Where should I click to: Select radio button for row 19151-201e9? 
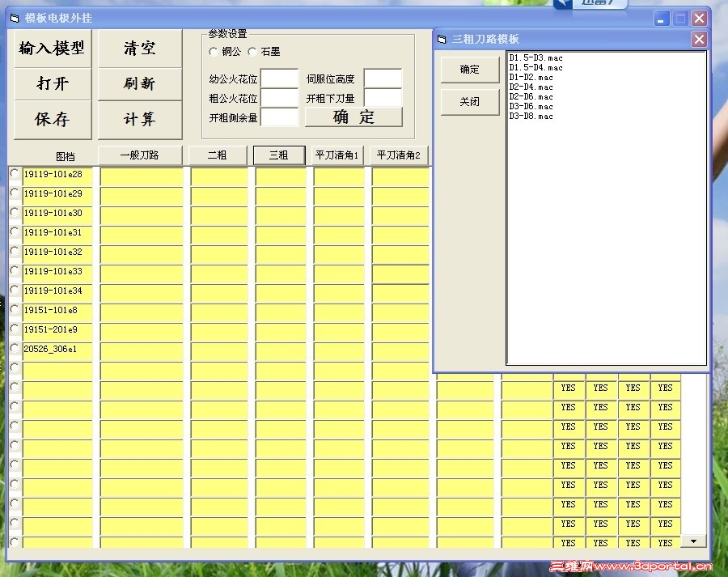[x=15, y=329]
